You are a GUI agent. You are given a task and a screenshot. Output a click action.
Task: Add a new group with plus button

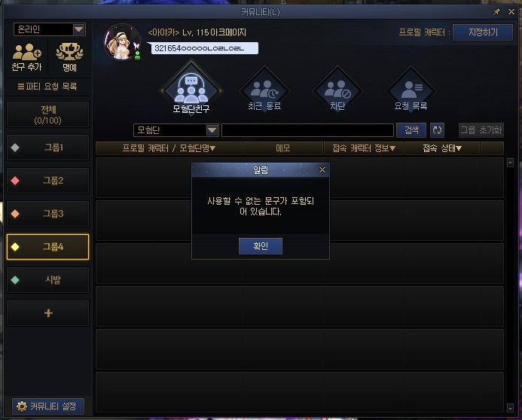(x=48, y=313)
